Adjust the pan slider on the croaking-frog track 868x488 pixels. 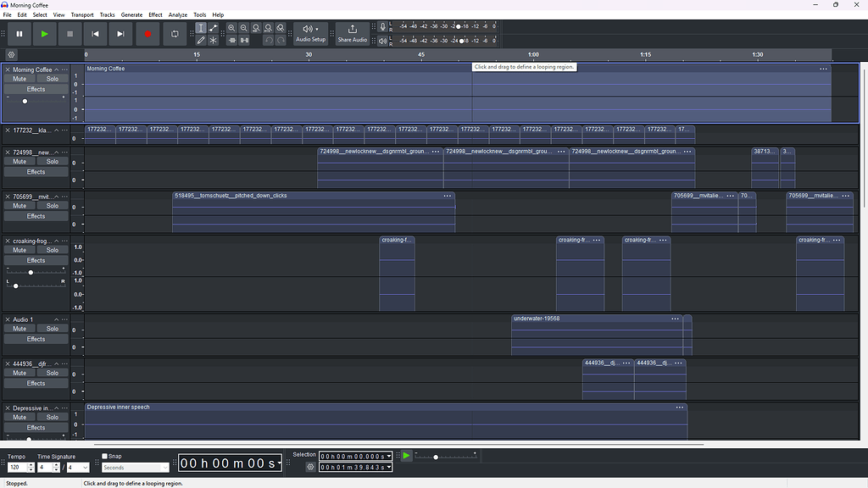[15, 286]
